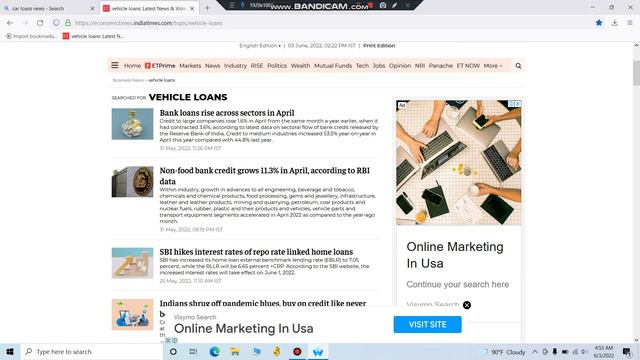Click the Business News breadcrumb link
Viewport: 640px width, 360px height.
click(x=128, y=80)
